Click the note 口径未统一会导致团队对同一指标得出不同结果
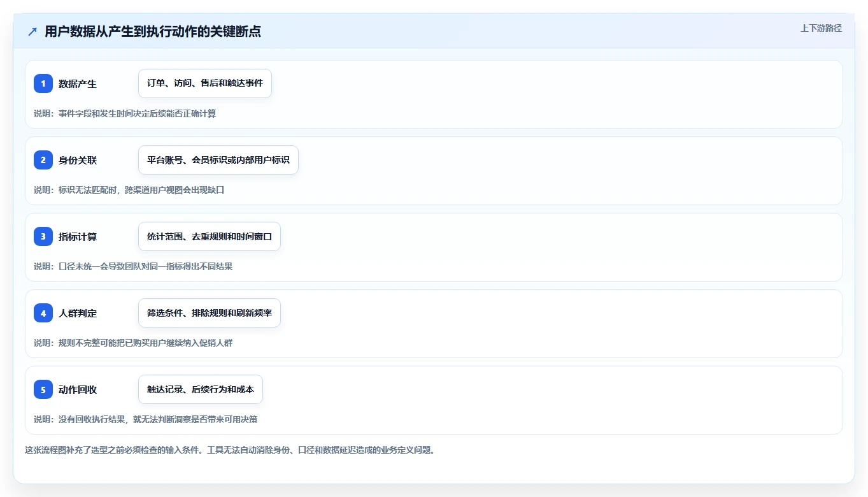The width and height of the screenshot is (868, 497). [146, 266]
